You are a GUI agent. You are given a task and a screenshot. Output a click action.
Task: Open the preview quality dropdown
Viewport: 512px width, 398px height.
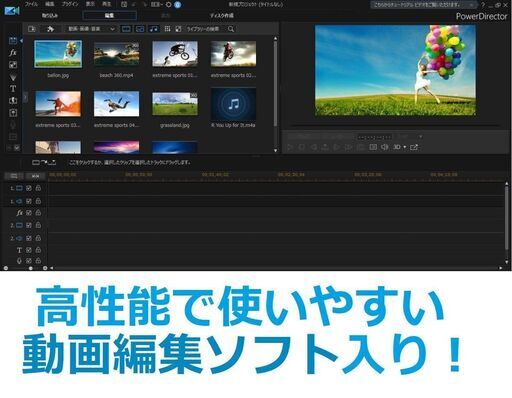410,137
